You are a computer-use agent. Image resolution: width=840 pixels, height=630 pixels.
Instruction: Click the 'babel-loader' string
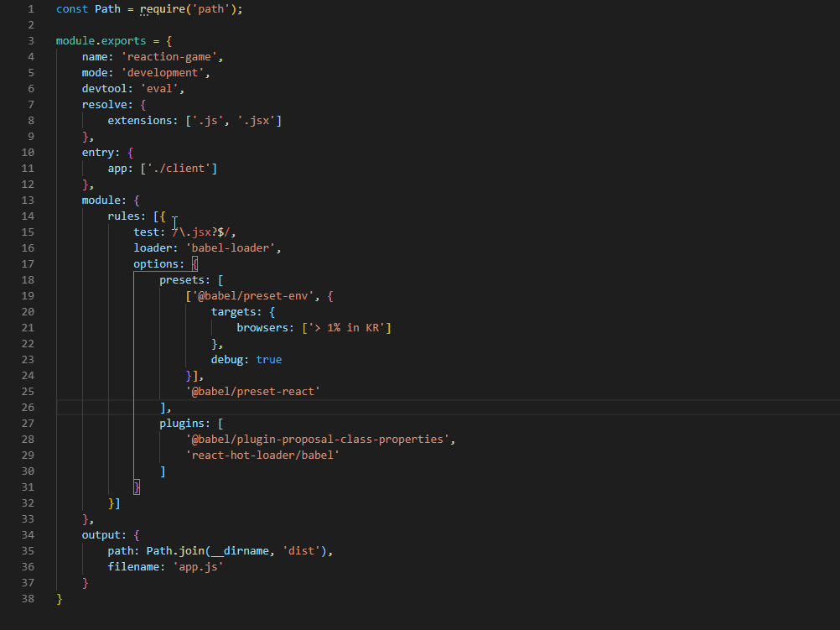(231, 247)
